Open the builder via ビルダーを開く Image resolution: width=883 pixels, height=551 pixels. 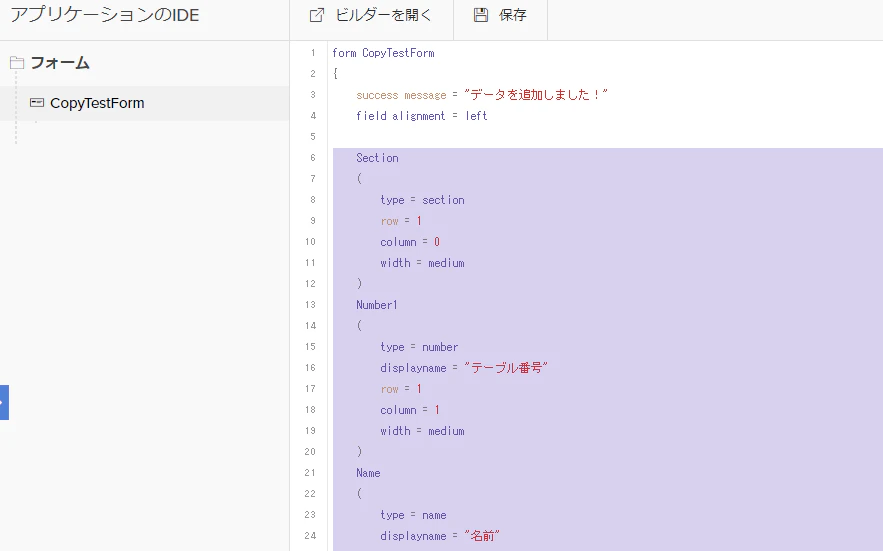[372, 15]
